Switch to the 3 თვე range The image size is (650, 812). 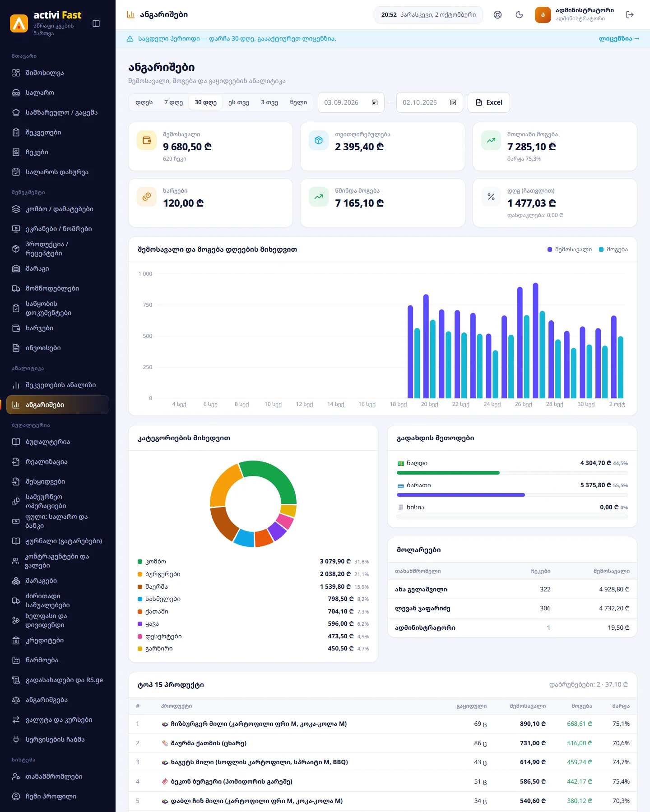coord(269,102)
